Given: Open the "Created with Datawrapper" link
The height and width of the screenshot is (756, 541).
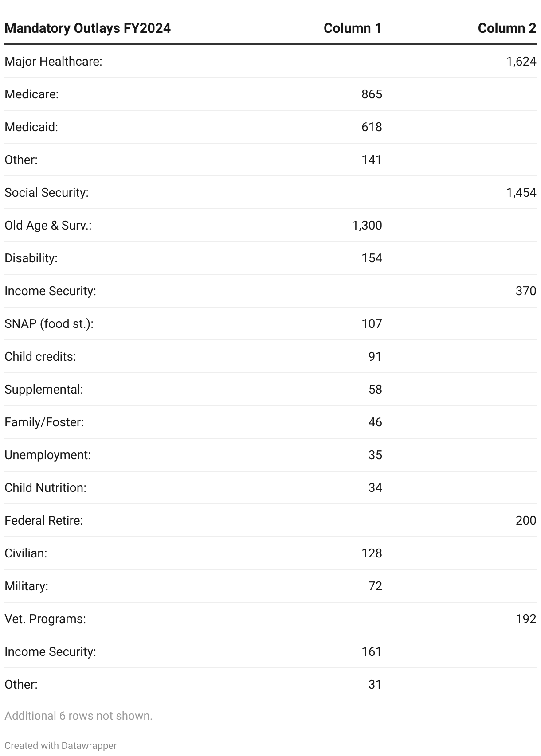Looking at the screenshot, I should click(61, 745).
